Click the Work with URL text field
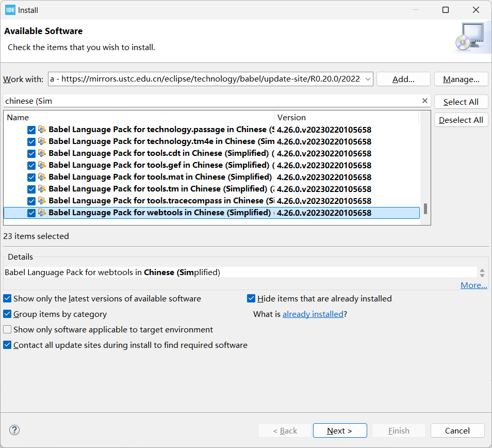 pyautogui.click(x=206, y=79)
